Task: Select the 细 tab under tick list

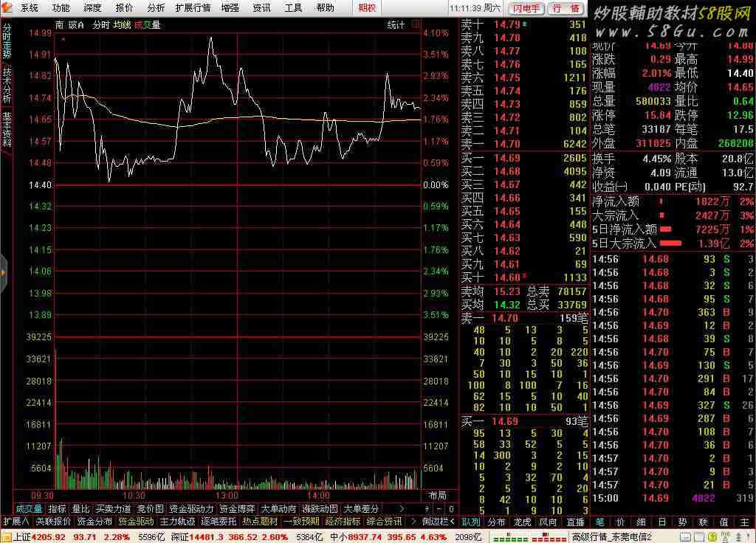Action: click(641, 522)
